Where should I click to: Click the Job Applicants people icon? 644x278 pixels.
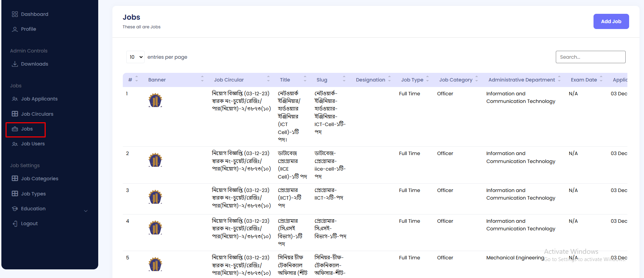[15, 99]
